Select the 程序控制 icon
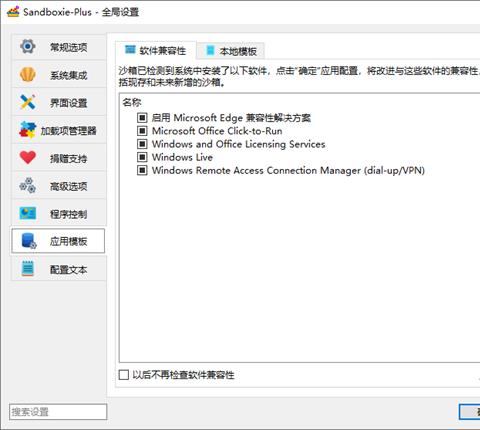This screenshot has width=480, height=430. tap(28, 213)
